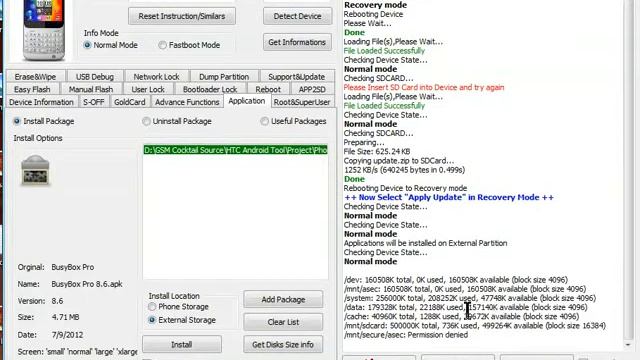Switch to Dump Partition tab
The image size is (640, 360).
point(224,77)
